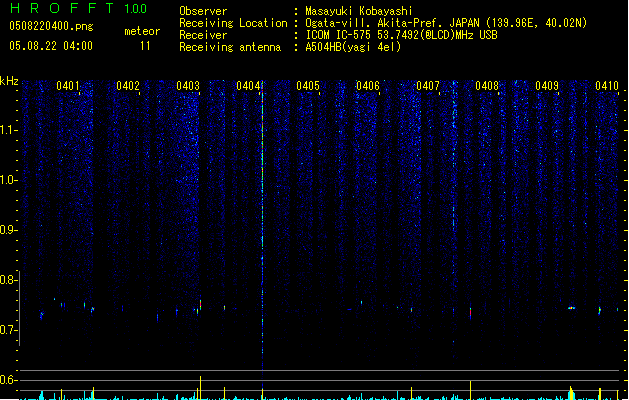Click the 0407 time marker
Viewport: 629px width, 400px height.
(x=428, y=86)
